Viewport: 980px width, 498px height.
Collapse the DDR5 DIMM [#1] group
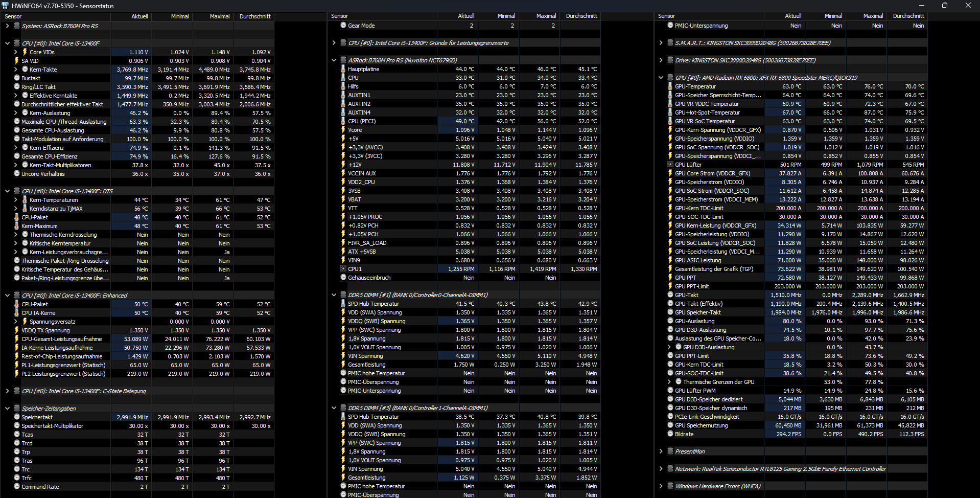(334, 295)
